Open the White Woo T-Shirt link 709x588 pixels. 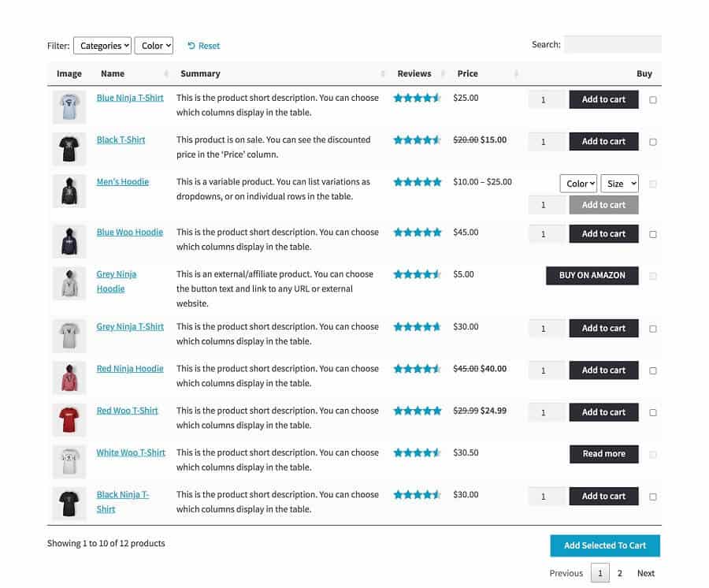131,452
